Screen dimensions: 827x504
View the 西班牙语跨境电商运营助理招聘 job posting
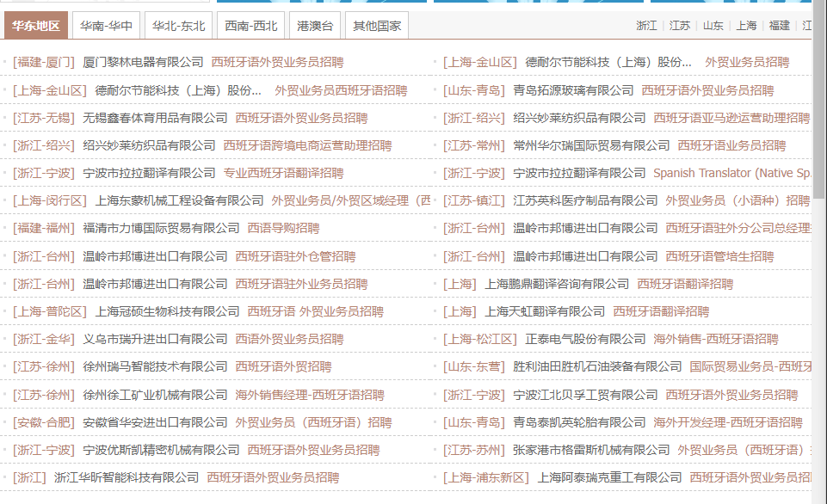tap(307, 145)
